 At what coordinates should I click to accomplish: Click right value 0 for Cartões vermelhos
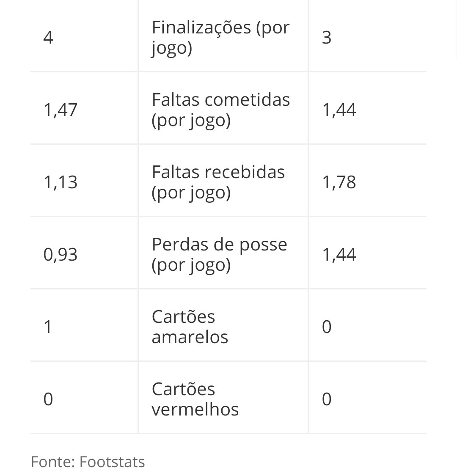pos(327,399)
